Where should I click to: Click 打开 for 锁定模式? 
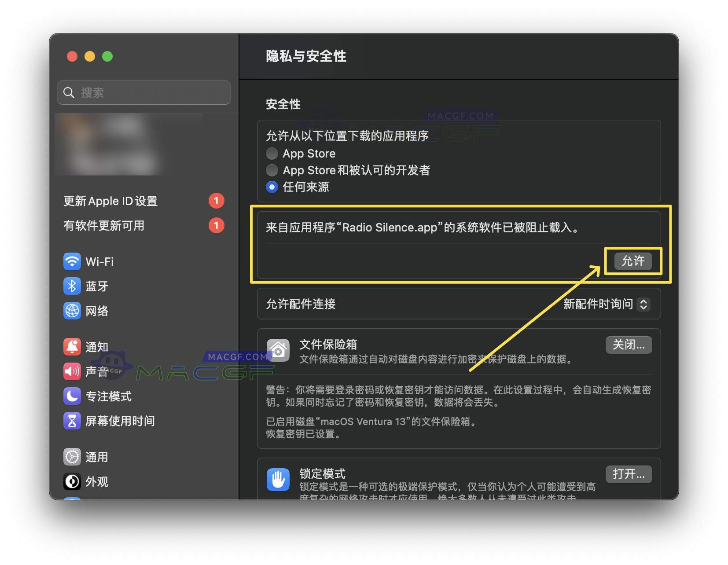[629, 474]
